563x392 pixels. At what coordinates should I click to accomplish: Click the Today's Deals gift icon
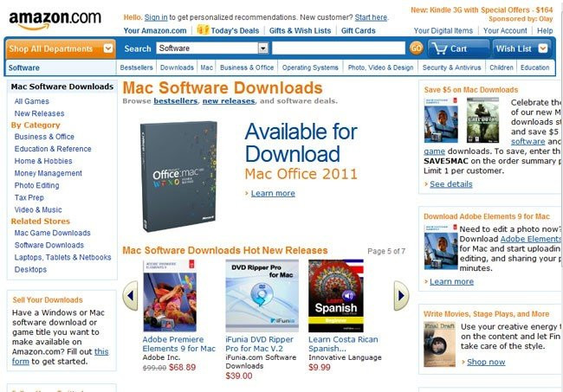[x=203, y=29]
